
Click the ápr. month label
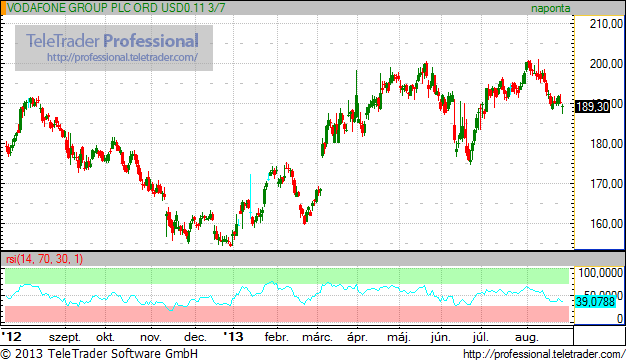point(357,337)
